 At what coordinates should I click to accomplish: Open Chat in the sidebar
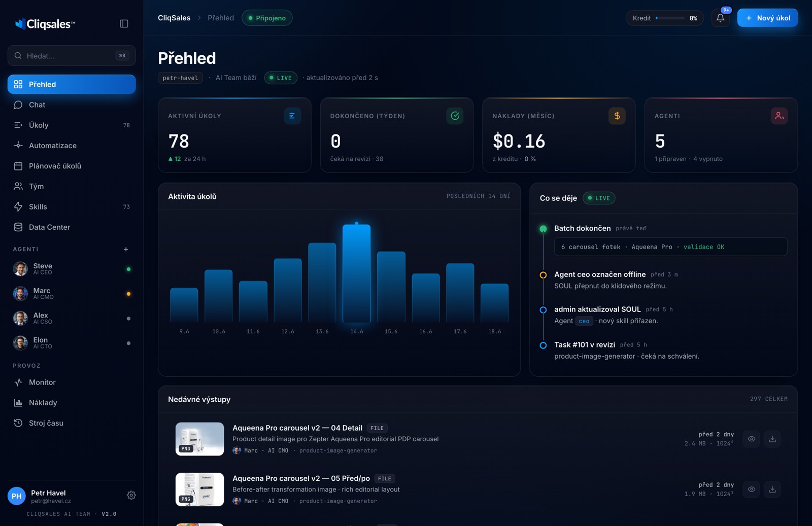[x=72, y=104]
